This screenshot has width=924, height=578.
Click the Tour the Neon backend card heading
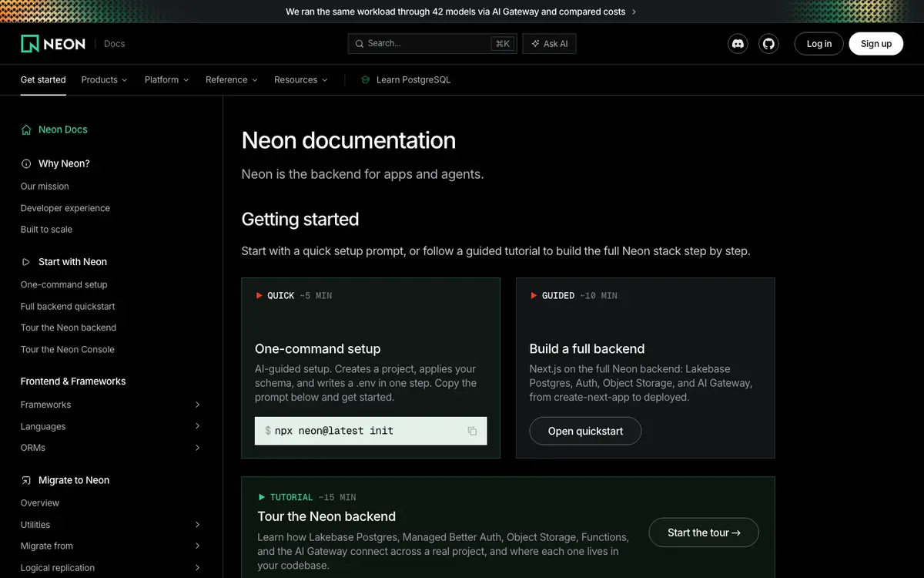point(326,516)
